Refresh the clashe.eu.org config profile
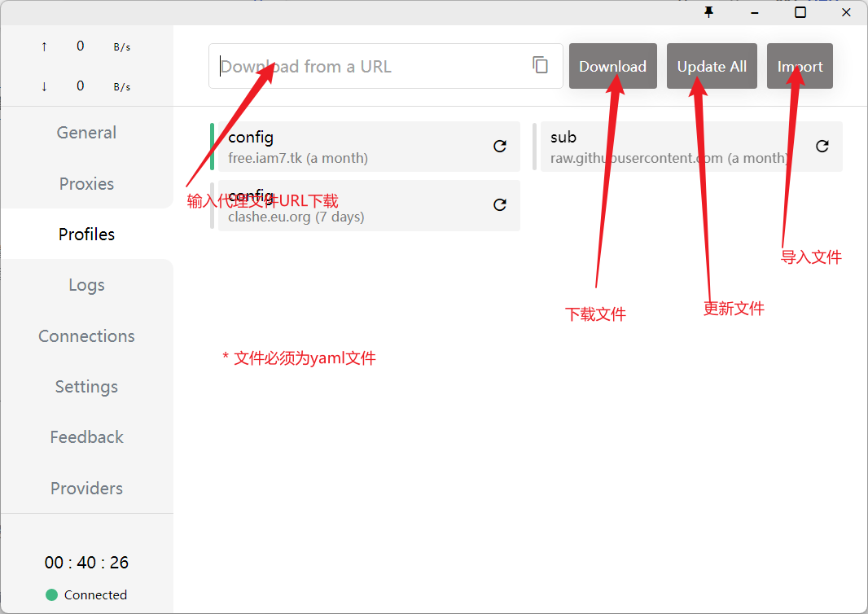The width and height of the screenshot is (868, 614). tap(500, 205)
